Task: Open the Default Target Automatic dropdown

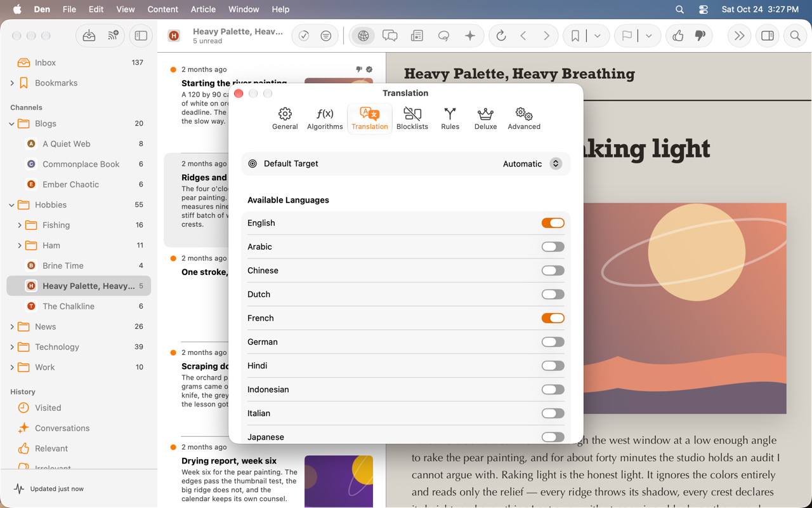Action: (x=532, y=164)
